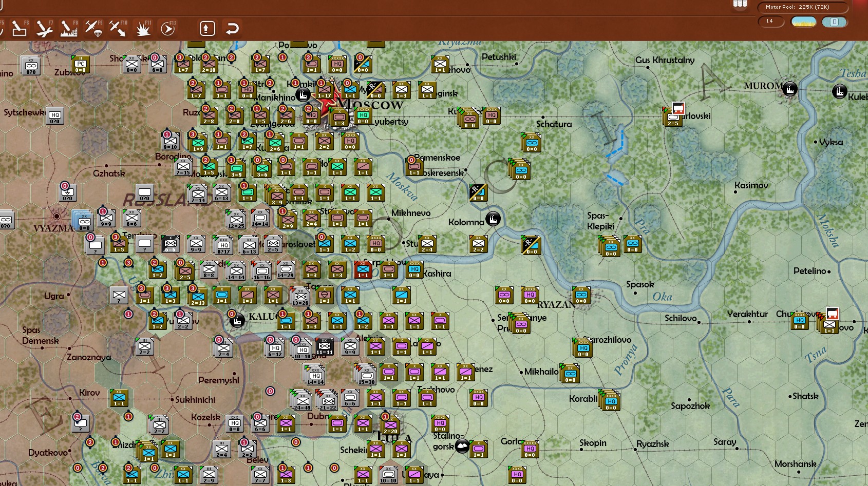Select the PC 0=0 counter near Zubtsov

click(x=81, y=64)
